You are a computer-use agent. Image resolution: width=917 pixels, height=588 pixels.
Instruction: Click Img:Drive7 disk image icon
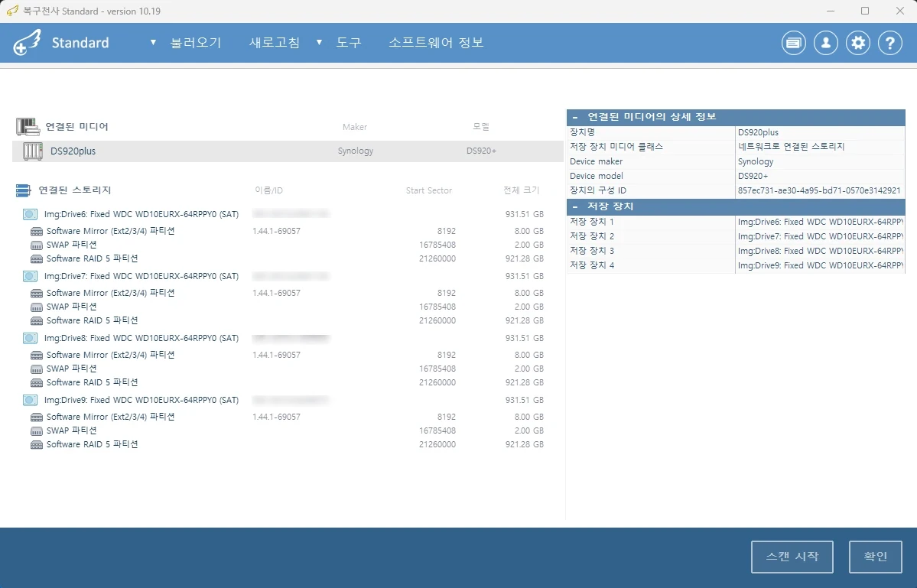(x=31, y=276)
